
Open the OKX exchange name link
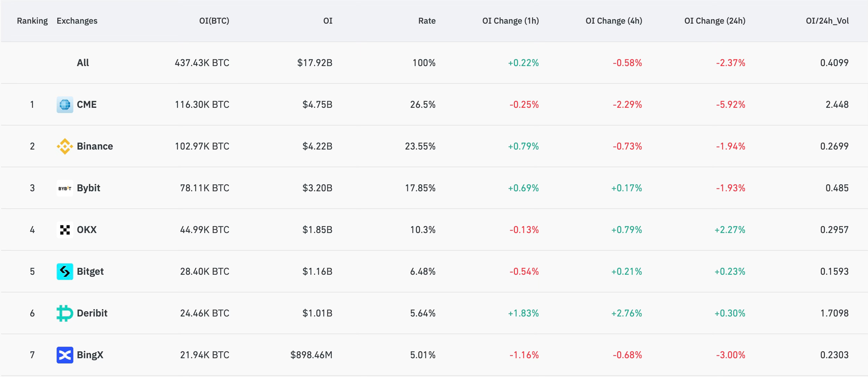click(x=87, y=230)
